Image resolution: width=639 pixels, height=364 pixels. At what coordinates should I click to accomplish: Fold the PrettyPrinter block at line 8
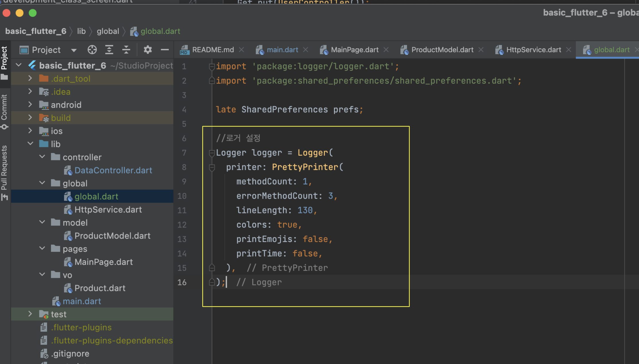212,167
